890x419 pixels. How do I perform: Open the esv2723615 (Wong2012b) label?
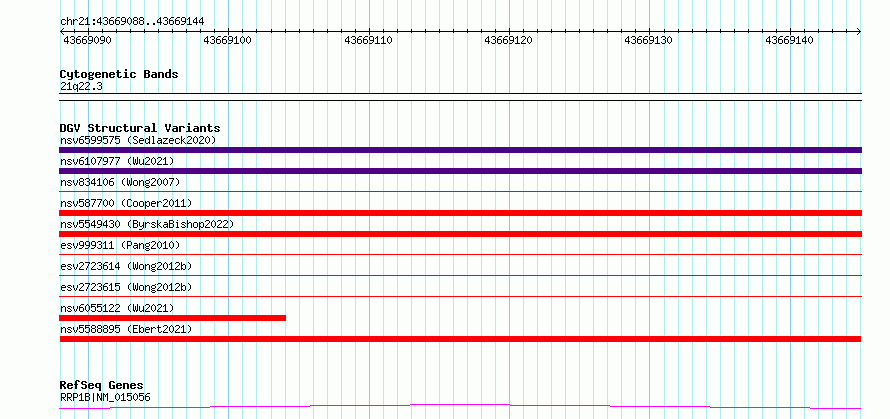(126, 287)
